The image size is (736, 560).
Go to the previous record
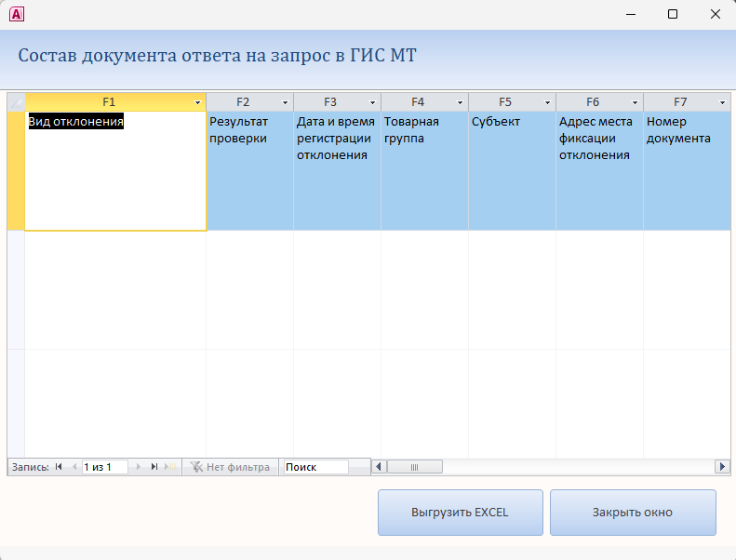pos(74,467)
